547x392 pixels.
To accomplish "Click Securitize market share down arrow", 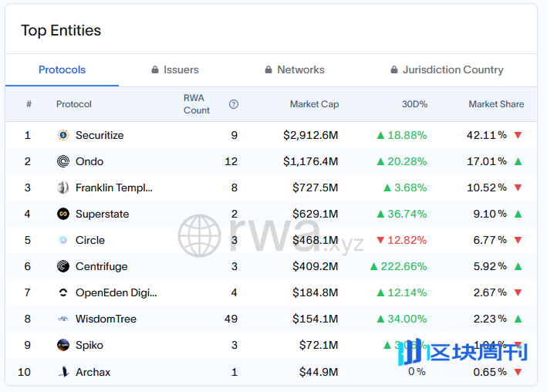I will pos(518,135).
